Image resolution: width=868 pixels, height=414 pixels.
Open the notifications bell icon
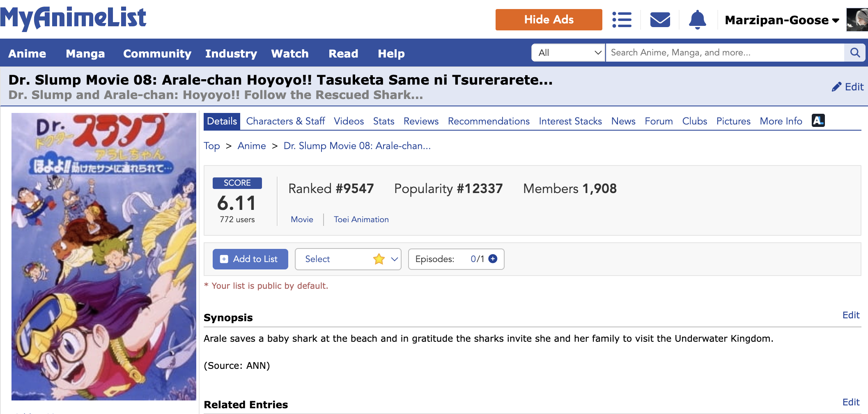(x=698, y=20)
